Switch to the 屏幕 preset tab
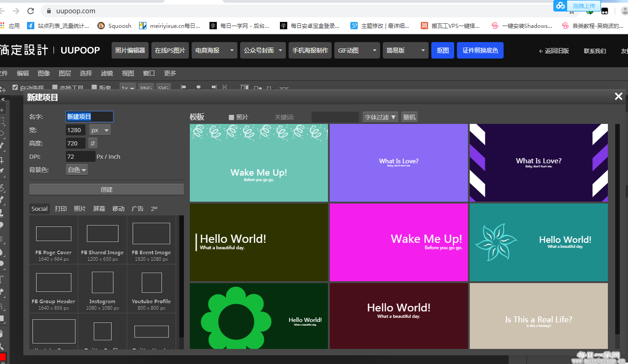 [x=99, y=209]
